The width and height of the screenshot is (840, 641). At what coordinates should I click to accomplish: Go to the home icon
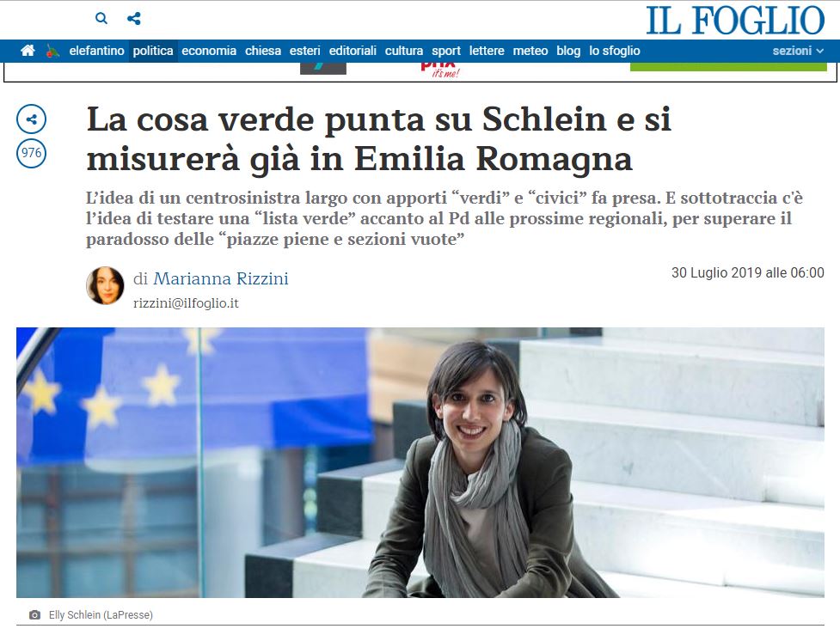(28, 51)
